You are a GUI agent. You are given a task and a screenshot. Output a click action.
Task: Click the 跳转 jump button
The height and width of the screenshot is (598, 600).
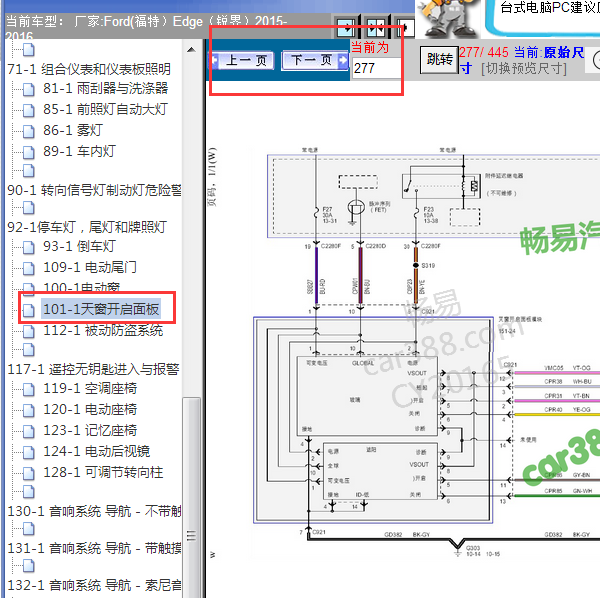point(439,60)
